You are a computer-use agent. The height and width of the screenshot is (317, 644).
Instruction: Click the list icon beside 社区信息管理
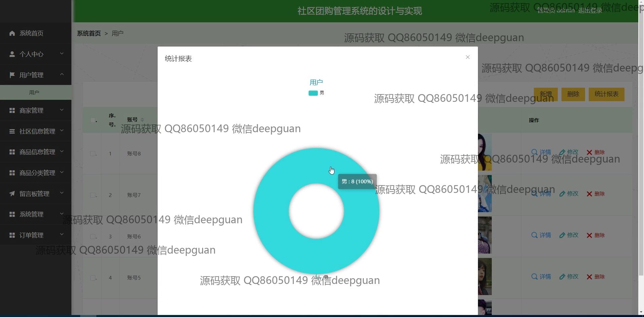click(12, 131)
